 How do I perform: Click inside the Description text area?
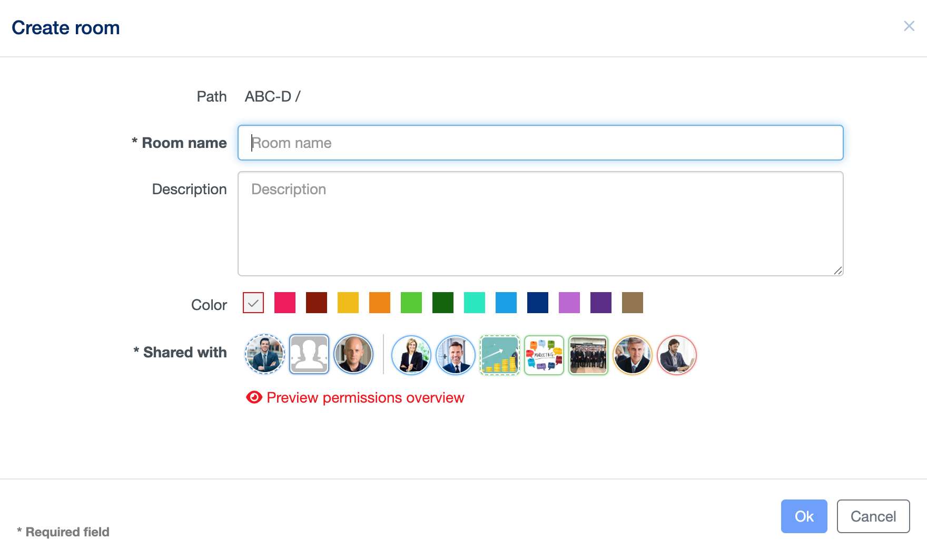pyautogui.click(x=540, y=224)
